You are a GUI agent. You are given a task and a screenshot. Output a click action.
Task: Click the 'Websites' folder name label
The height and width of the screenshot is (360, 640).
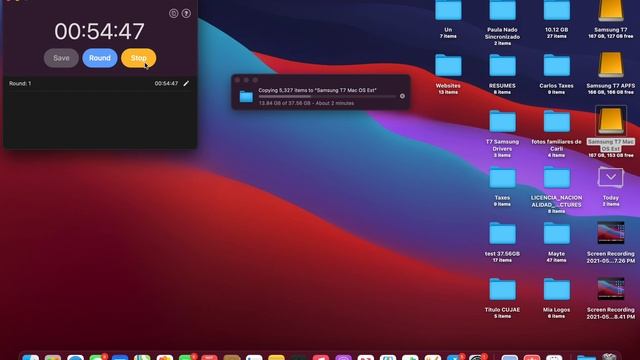coord(448,86)
